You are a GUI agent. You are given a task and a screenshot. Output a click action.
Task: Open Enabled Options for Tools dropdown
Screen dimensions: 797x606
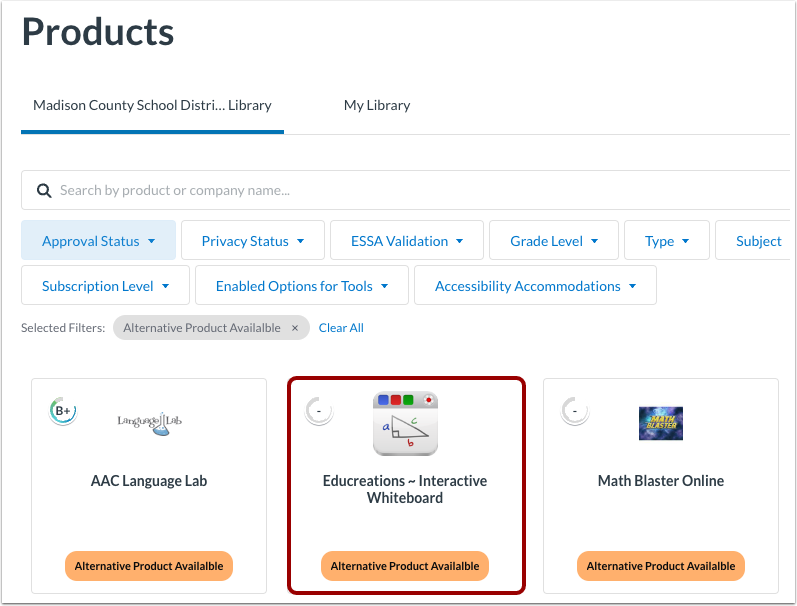(x=302, y=286)
